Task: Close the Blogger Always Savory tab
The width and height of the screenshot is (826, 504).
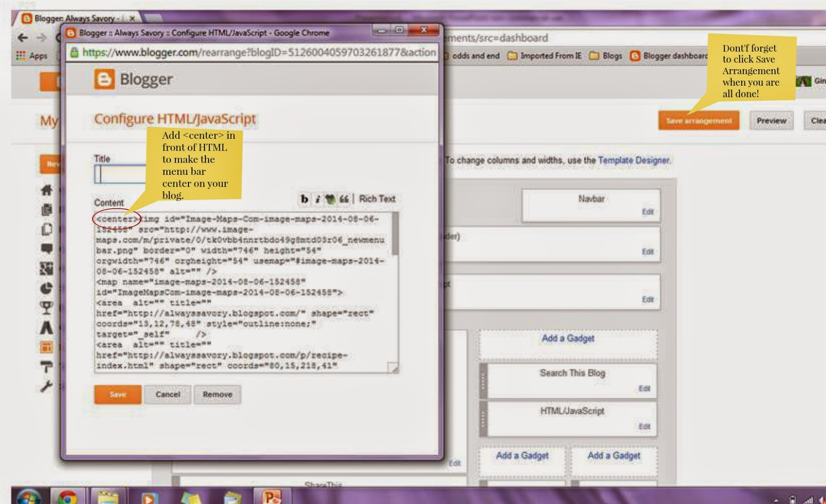Action: [x=132, y=19]
